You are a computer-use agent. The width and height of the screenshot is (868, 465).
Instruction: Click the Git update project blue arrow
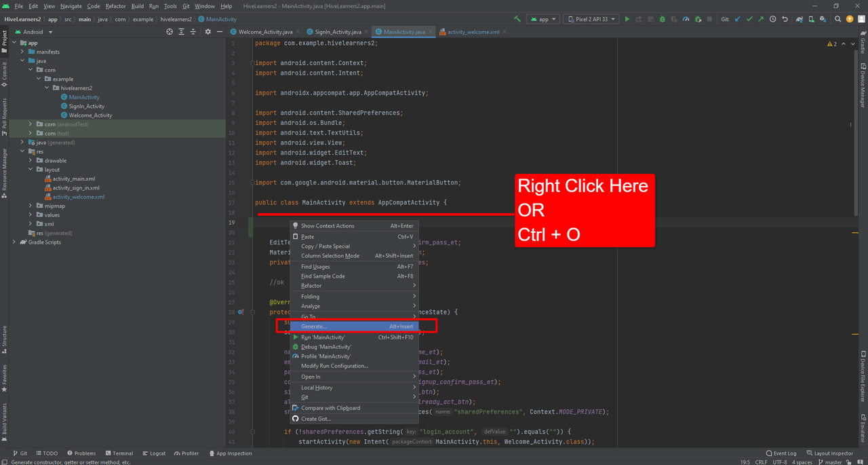click(737, 19)
